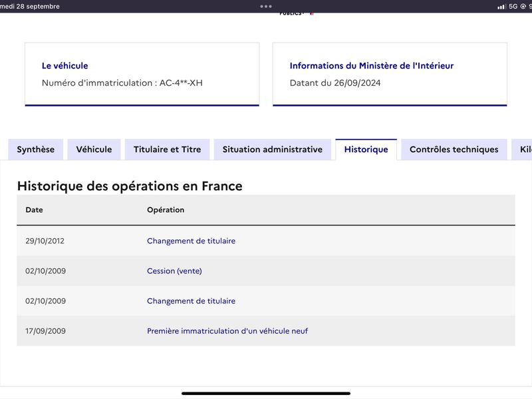Click the registration number AC-4**-XH

(181, 82)
